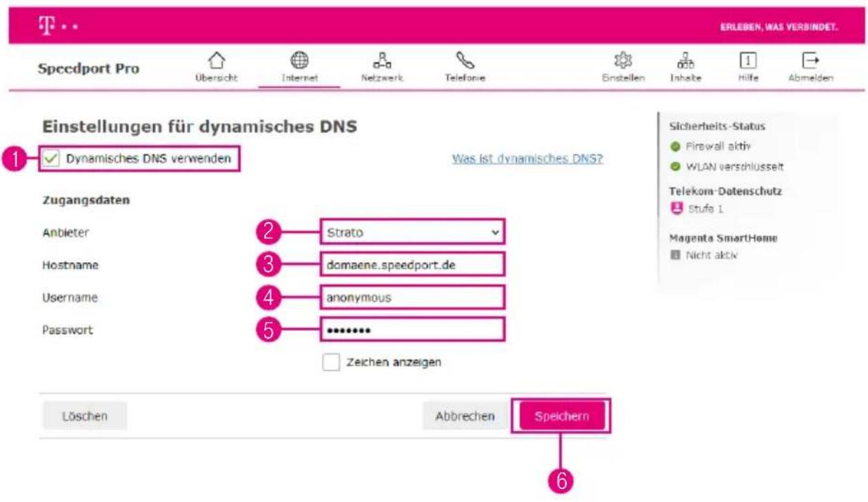This screenshot has width=868, height=502.
Task: Toggle the Dynamisches DNS verwenden checkbox
Action: tap(50, 159)
